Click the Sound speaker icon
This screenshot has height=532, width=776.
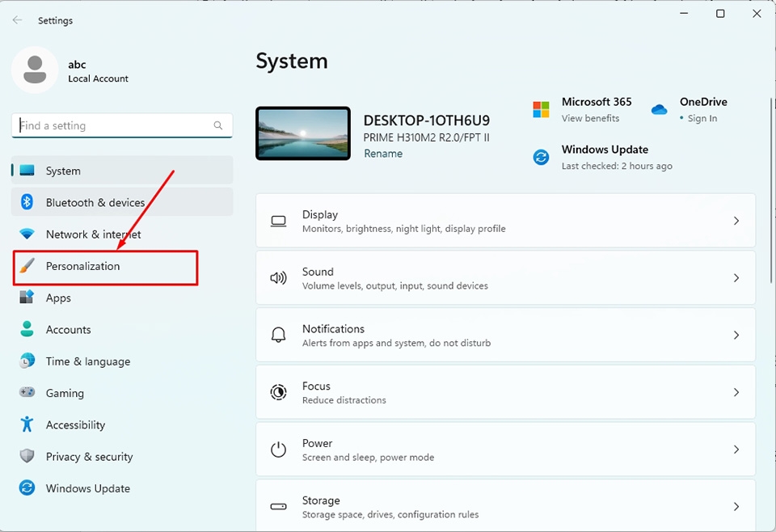point(278,277)
